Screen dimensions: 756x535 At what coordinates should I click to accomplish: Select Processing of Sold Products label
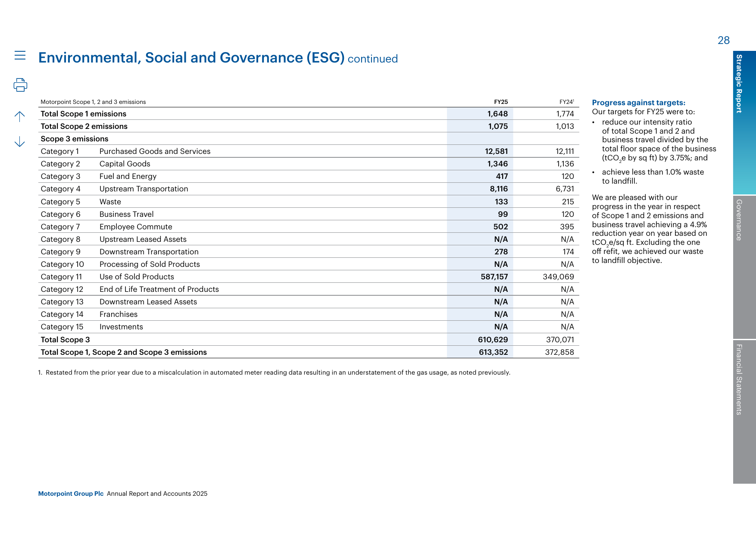(x=150, y=264)
